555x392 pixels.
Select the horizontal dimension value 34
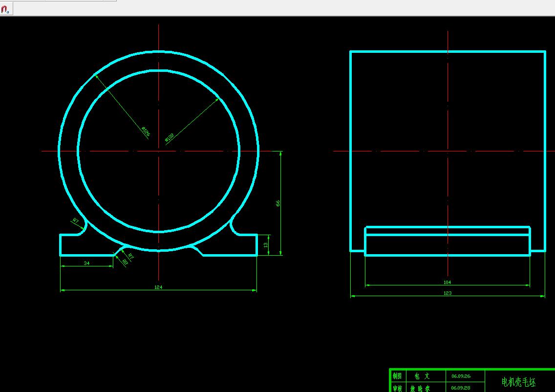(87, 263)
